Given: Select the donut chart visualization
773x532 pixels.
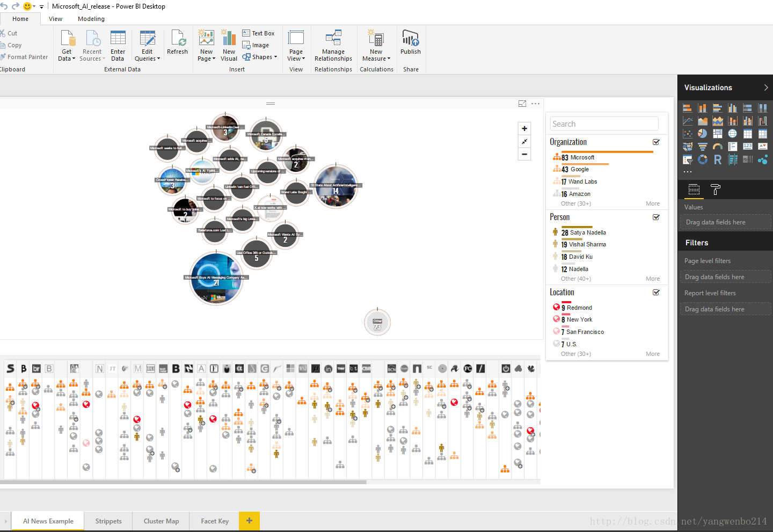Looking at the screenshot, I should tap(702, 159).
